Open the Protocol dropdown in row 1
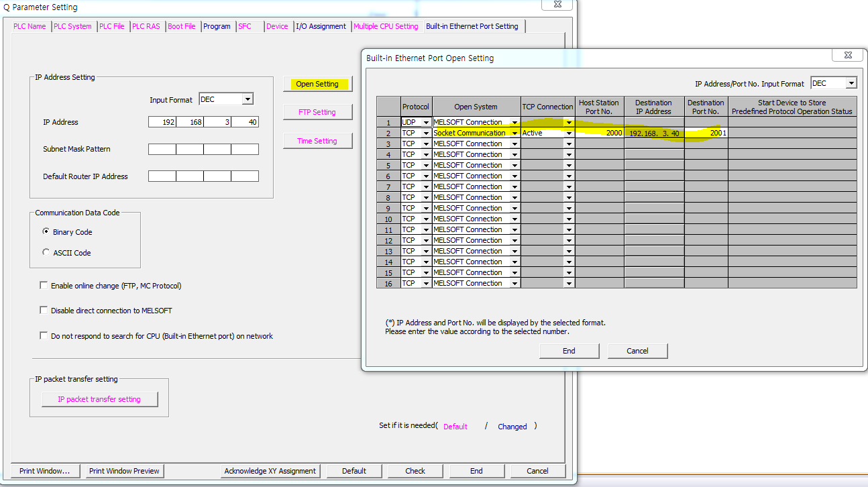Viewport: 868px width, 487px height. [x=426, y=122]
